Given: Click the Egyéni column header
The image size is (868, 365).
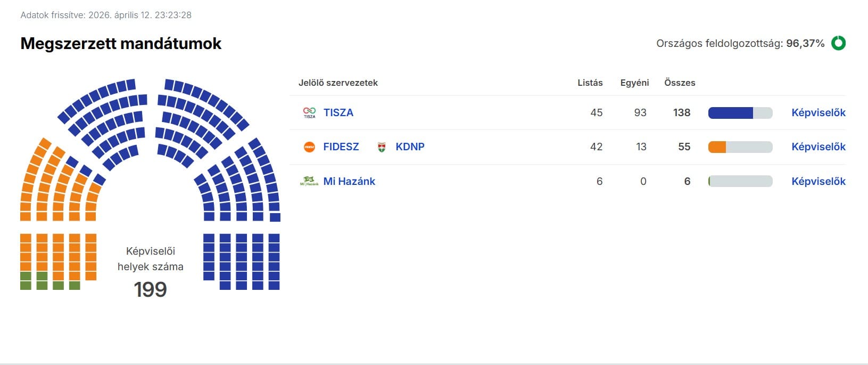Looking at the screenshot, I should tap(634, 83).
